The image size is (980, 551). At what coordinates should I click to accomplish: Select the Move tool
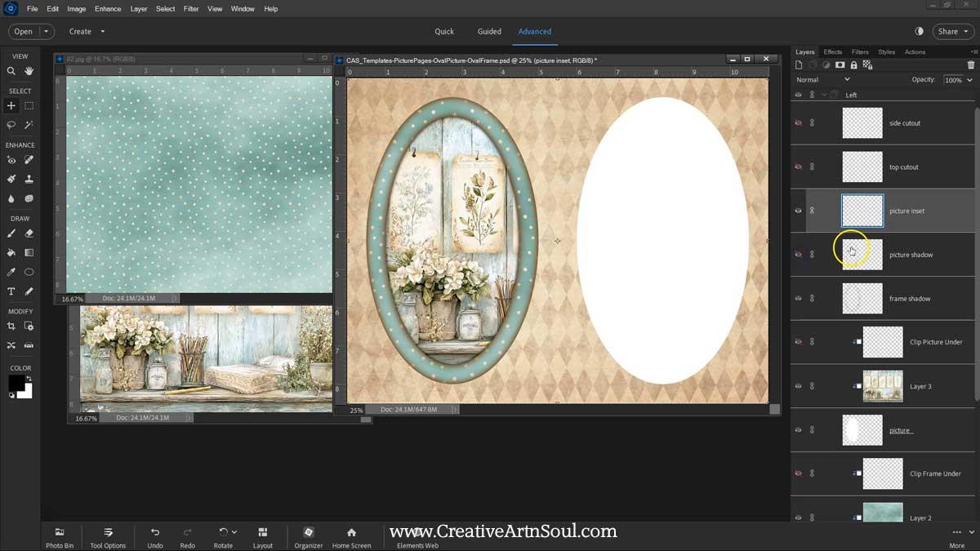[x=11, y=105]
